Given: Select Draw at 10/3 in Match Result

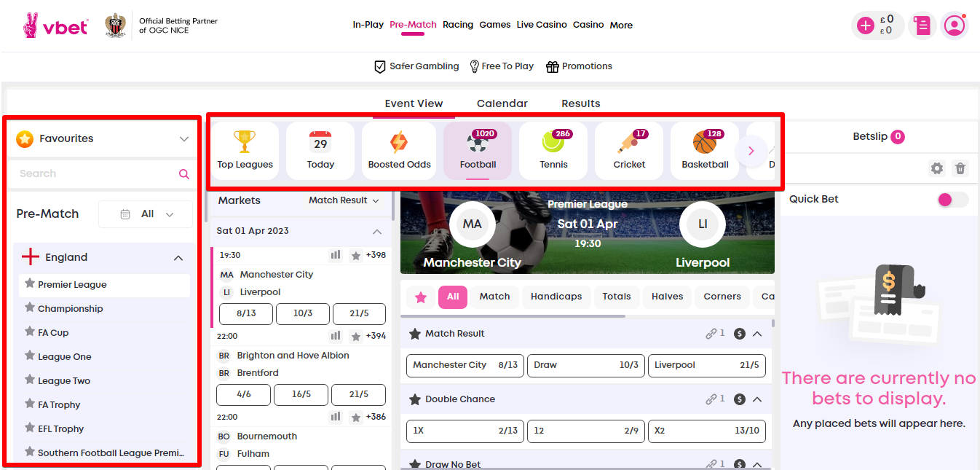Looking at the screenshot, I should (x=585, y=365).
